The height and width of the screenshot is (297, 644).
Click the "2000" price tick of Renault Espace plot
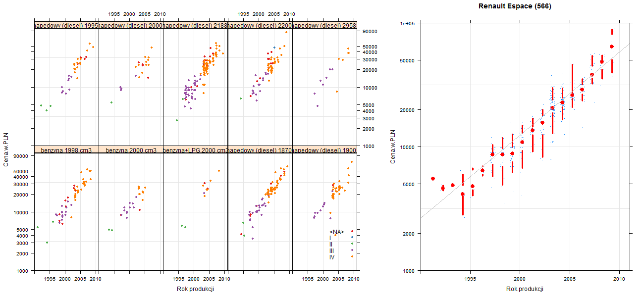[x=409, y=233]
